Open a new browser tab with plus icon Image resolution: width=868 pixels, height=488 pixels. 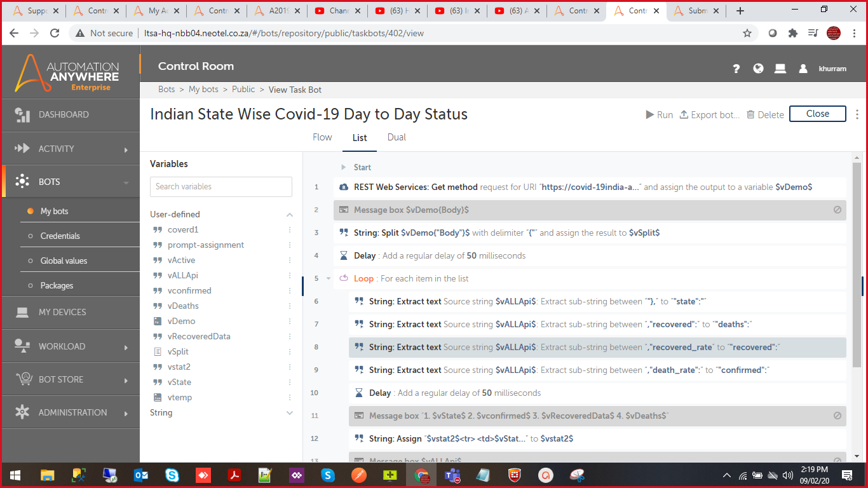(740, 11)
